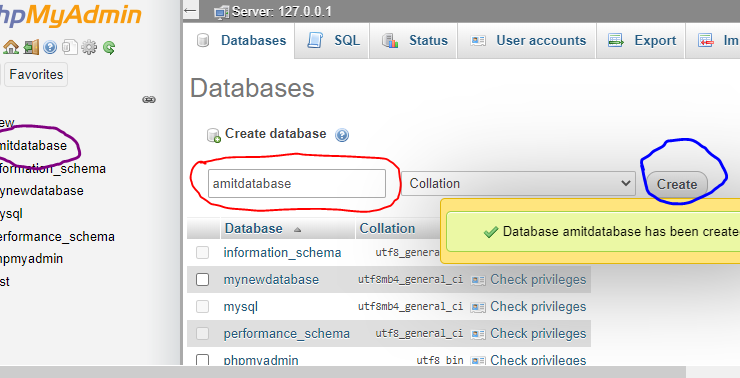Select phpmyadmin in the sidebar tree

click(31, 259)
